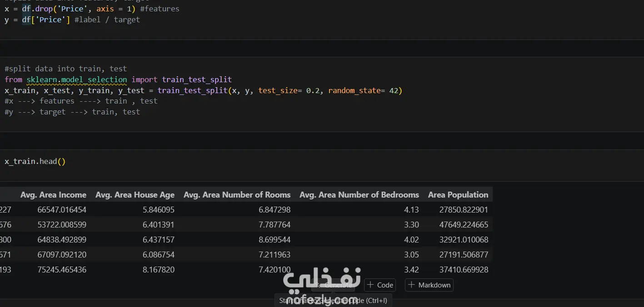Select the rooms value 6.847298
Screen dimensions: 644x307
pos(275,210)
